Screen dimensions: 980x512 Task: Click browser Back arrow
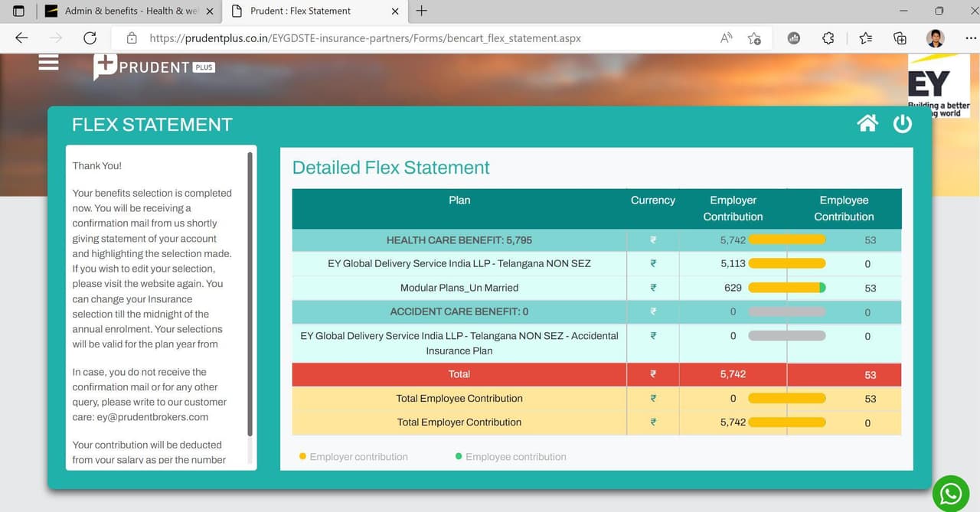[21, 38]
